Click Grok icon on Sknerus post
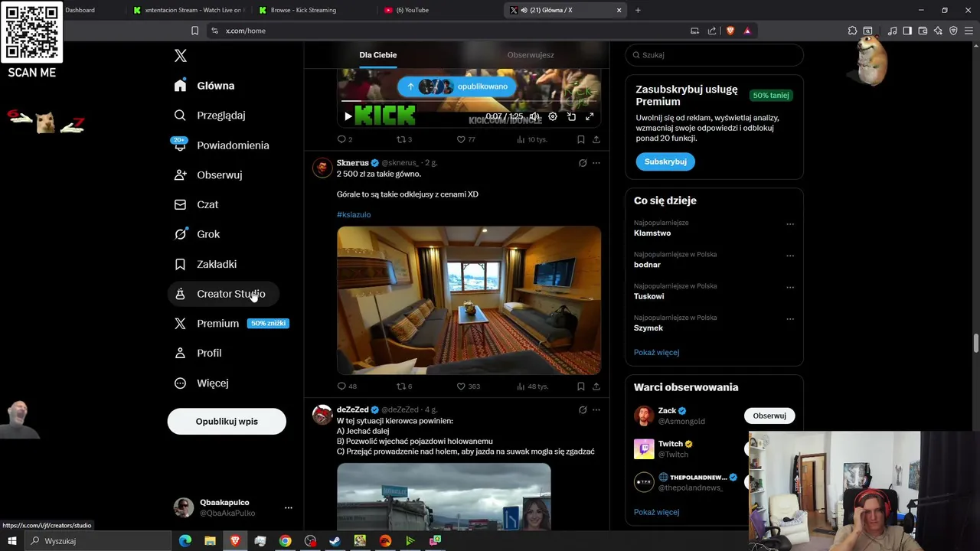The width and height of the screenshot is (980, 551). point(583,163)
